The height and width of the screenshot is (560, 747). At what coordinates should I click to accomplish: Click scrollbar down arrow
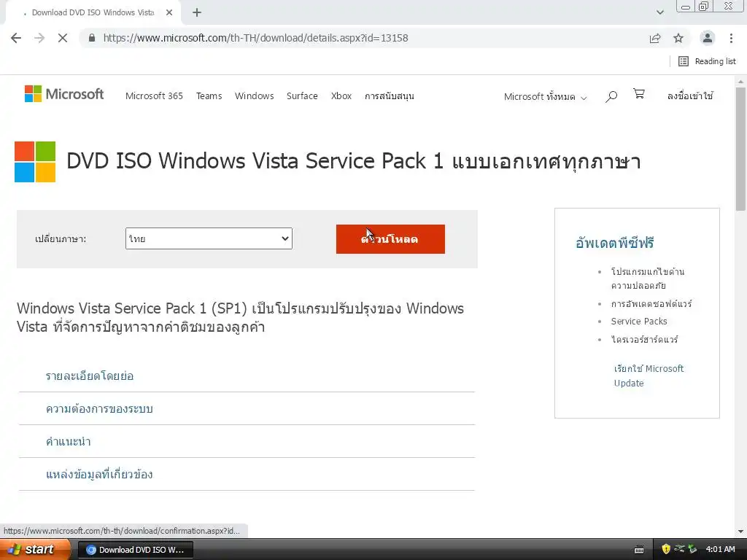click(x=740, y=532)
